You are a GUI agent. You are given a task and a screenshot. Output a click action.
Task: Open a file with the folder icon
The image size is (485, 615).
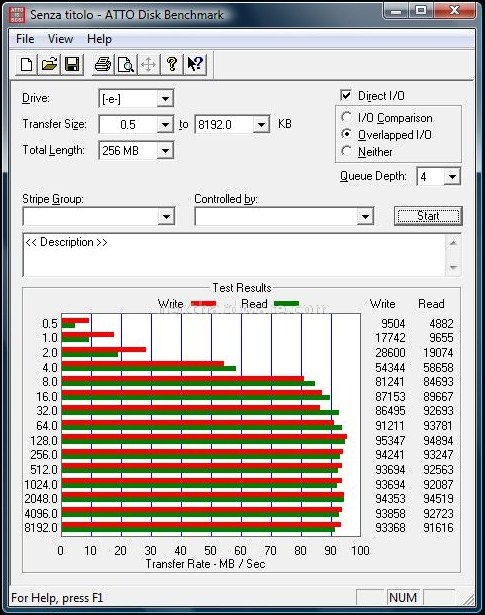pos(49,64)
